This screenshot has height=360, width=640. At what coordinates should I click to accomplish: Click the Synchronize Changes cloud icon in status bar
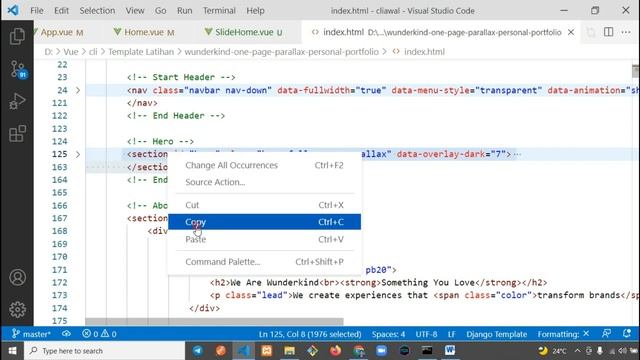pos(66,334)
